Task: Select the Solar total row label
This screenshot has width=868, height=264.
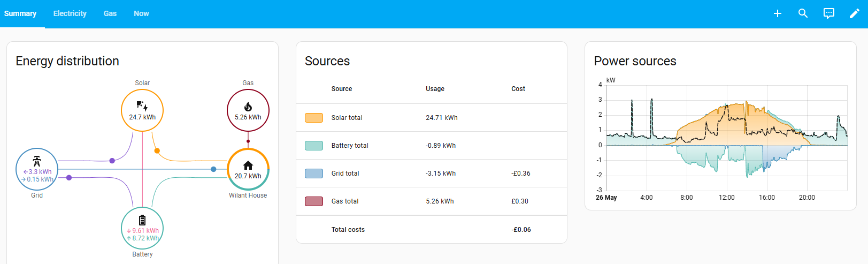Action: (347, 118)
